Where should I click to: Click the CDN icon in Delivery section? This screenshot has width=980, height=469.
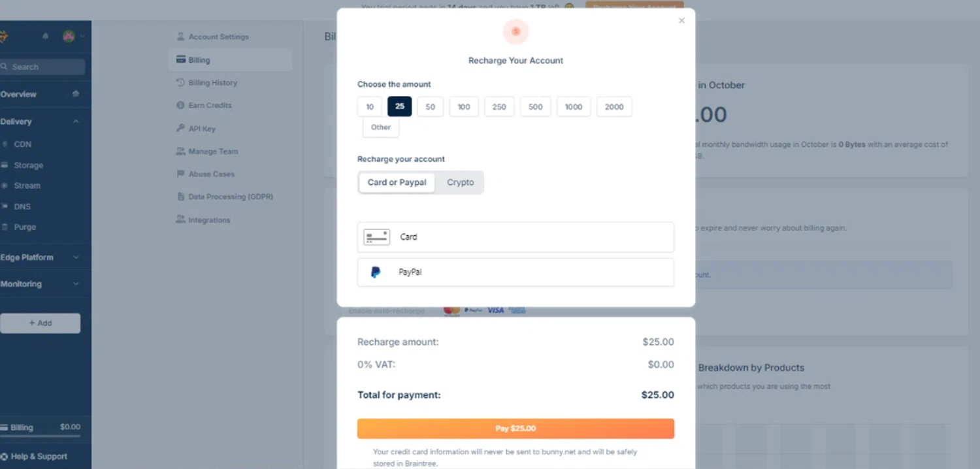point(4,144)
